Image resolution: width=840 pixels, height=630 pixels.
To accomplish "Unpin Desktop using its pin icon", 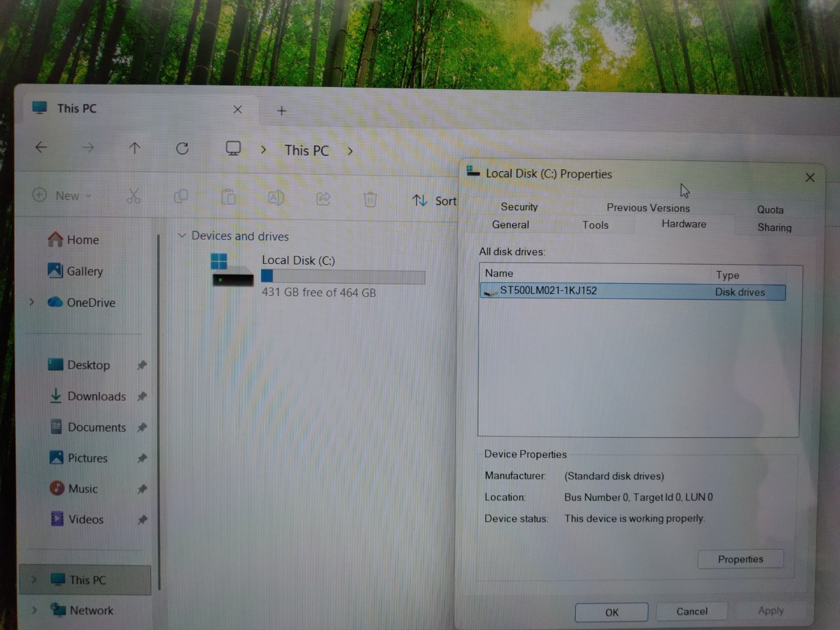I will click(x=142, y=365).
